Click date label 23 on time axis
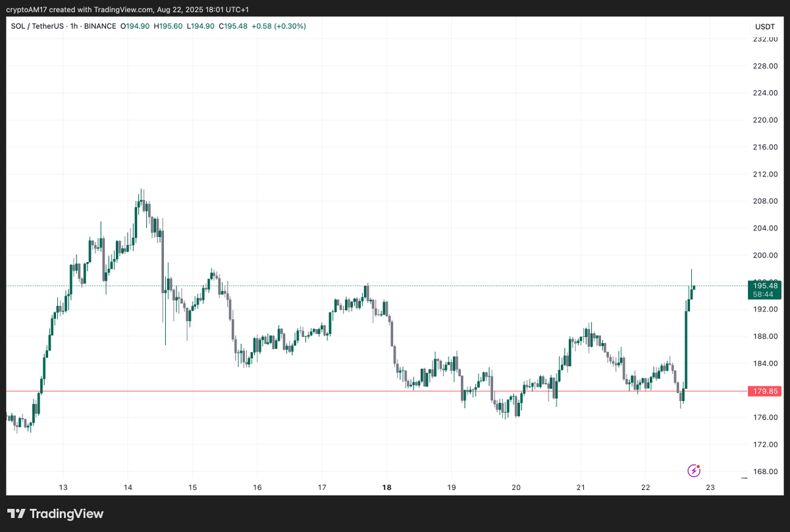 [x=710, y=487]
